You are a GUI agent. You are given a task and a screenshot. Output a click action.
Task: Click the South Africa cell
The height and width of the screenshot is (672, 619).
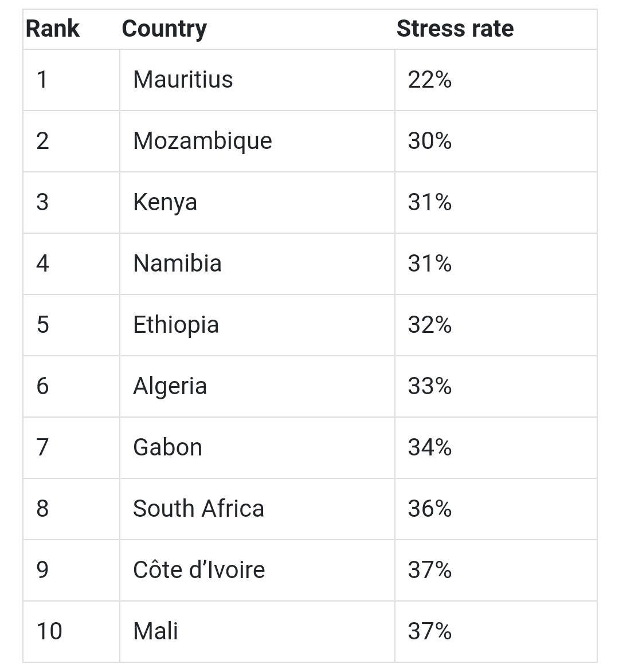pyautogui.click(x=198, y=509)
